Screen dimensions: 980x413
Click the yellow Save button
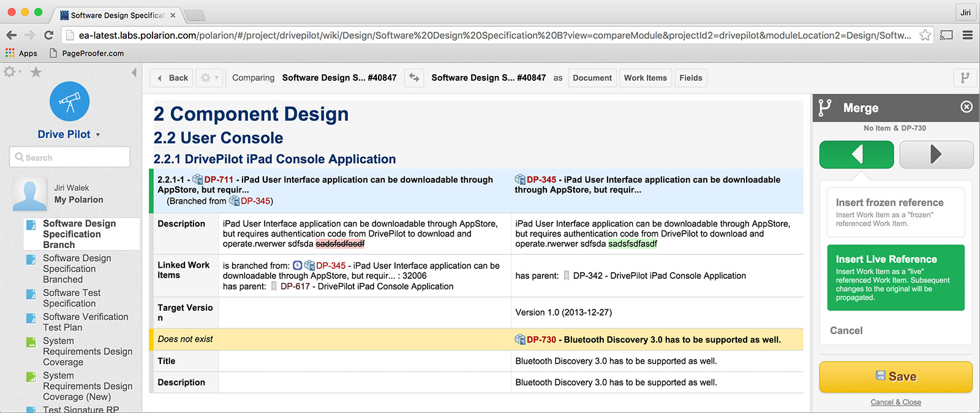tap(895, 377)
